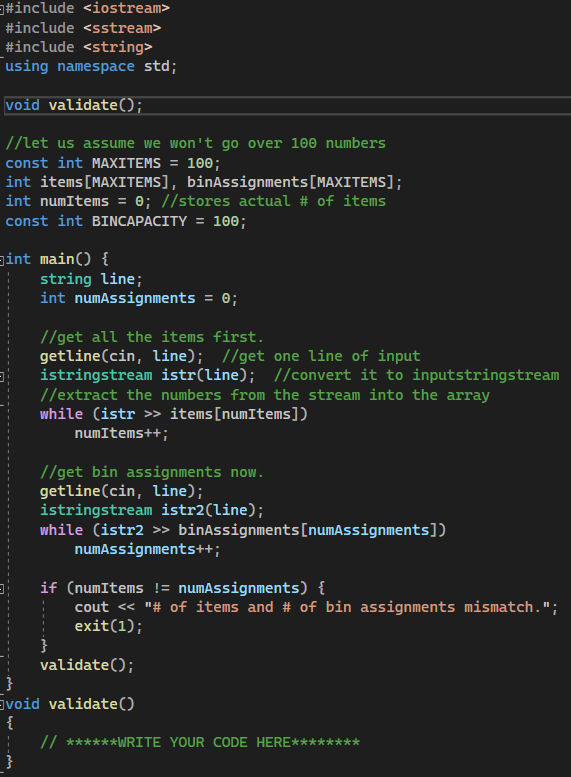This screenshot has height=777, width=571.
Task: Toggle fold marker beside istringstream istr(line)
Action: [2, 376]
